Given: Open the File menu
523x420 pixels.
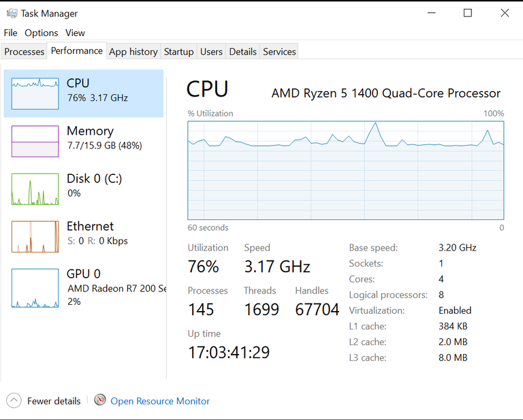Looking at the screenshot, I should (x=10, y=33).
